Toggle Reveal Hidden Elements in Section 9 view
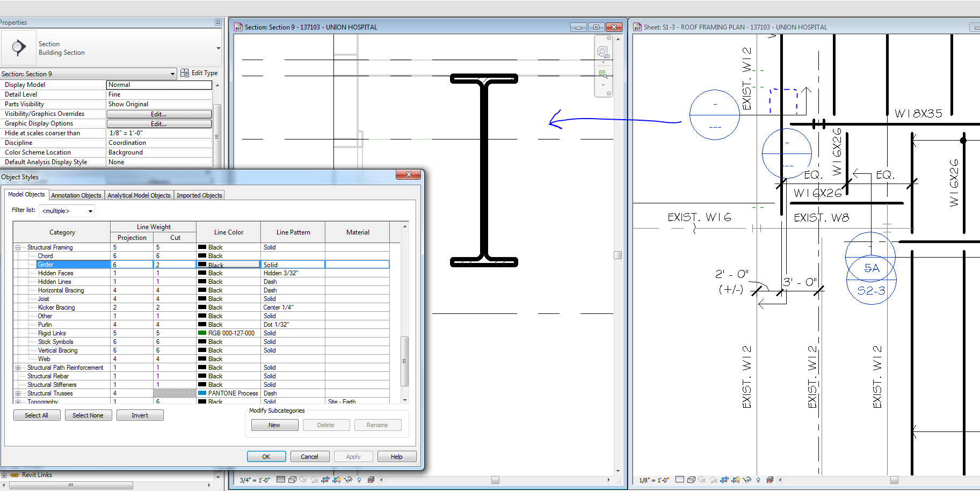 [x=359, y=480]
